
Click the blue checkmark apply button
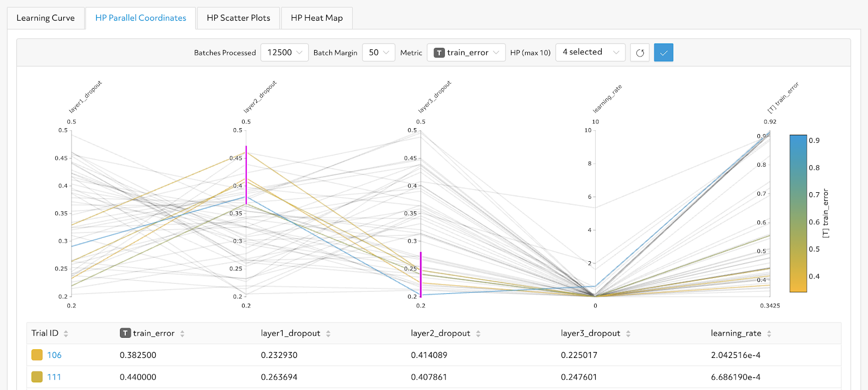click(x=663, y=53)
